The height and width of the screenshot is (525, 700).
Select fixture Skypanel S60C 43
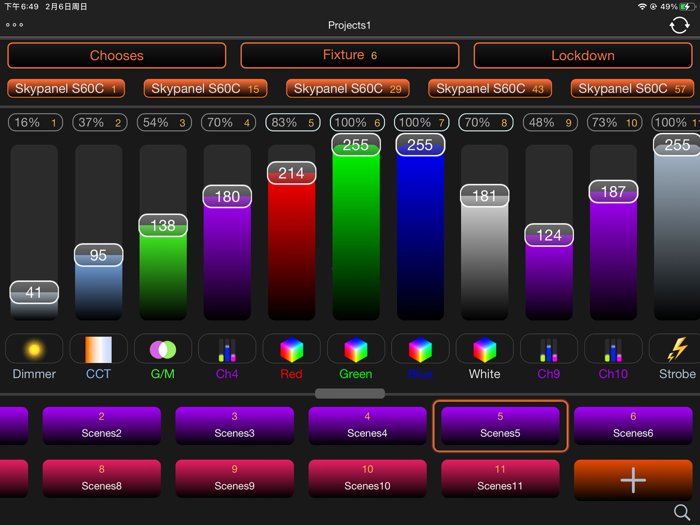tap(490, 88)
